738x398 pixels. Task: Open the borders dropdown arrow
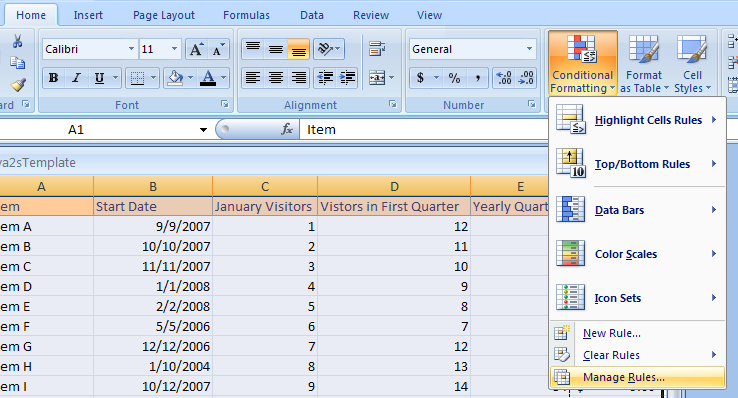click(153, 78)
